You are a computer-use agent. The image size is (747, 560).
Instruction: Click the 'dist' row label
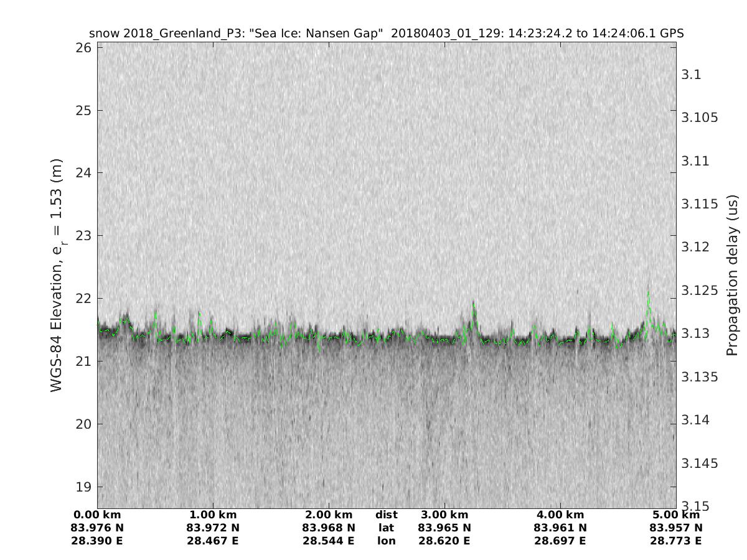(386, 515)
